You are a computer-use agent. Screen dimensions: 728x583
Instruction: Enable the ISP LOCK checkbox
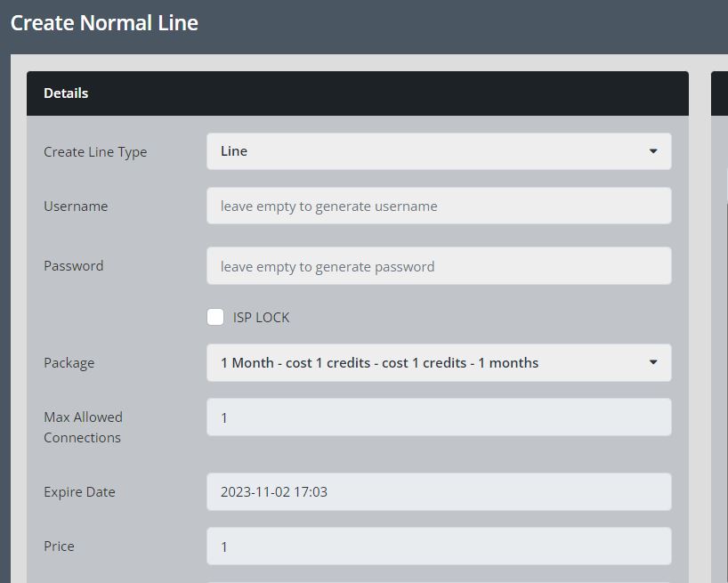coord(215,317)
